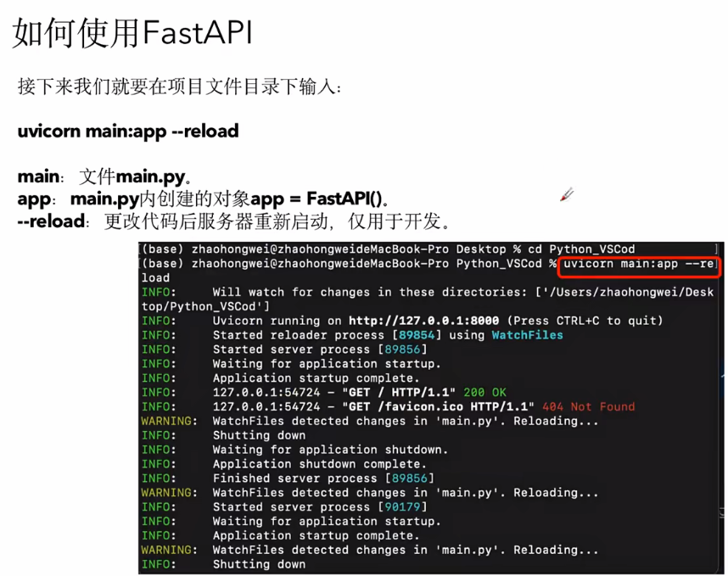Select the cyan "WatchFiles" text in terminal

point(527,335)
